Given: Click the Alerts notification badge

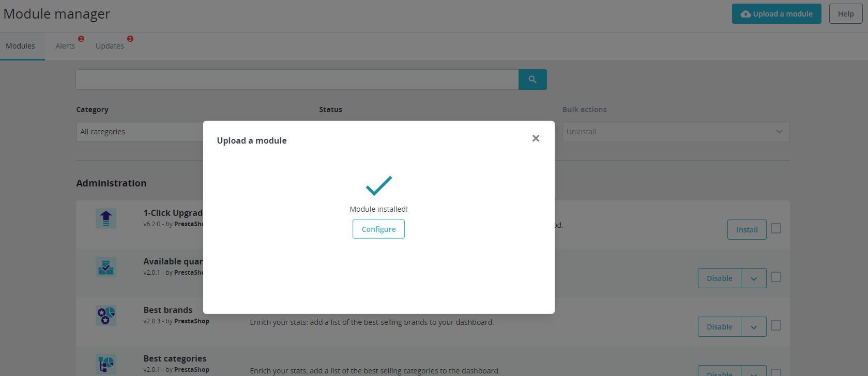Looking at the screenshot, I should 81,39.
